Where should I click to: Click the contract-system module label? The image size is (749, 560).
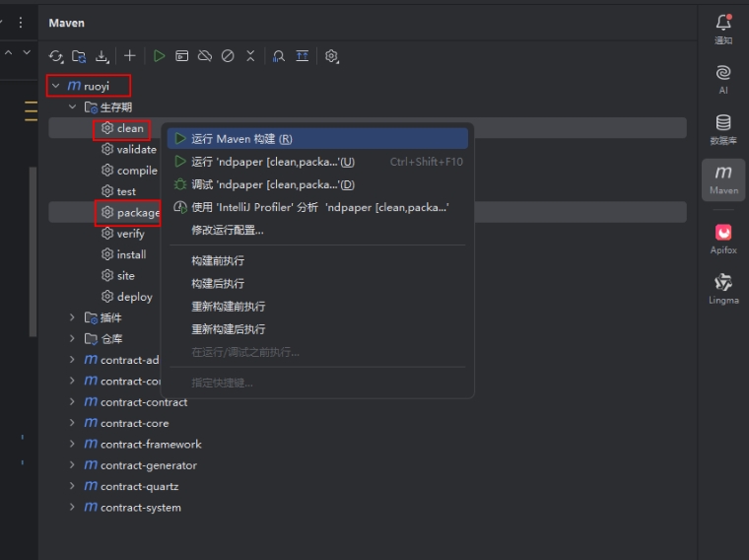pos(140,508)
